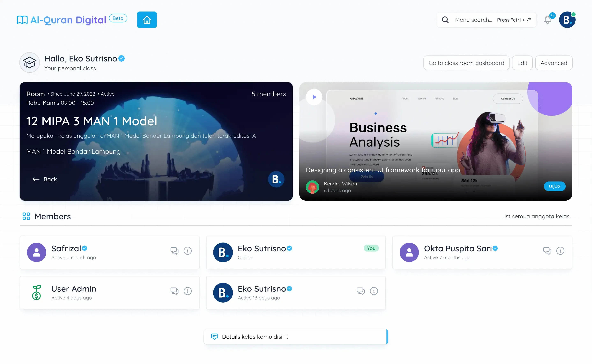Click Safrizal member name
The width and height of the screenshot is (592, 364).
coord(66,248)
